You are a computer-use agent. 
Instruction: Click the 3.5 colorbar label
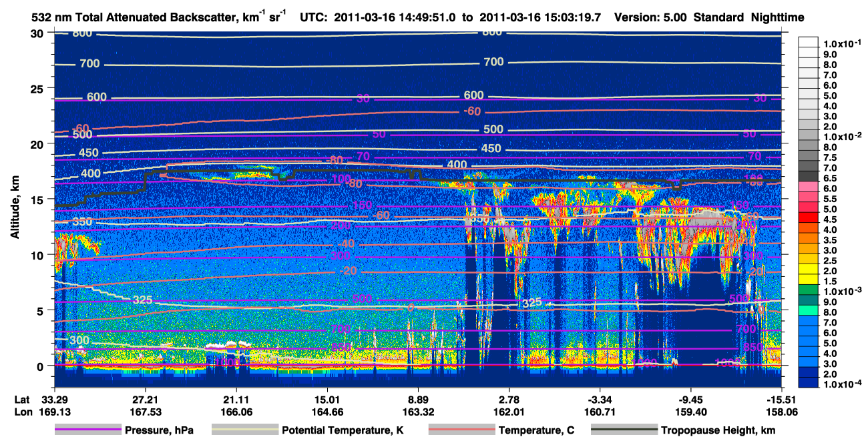829,240
